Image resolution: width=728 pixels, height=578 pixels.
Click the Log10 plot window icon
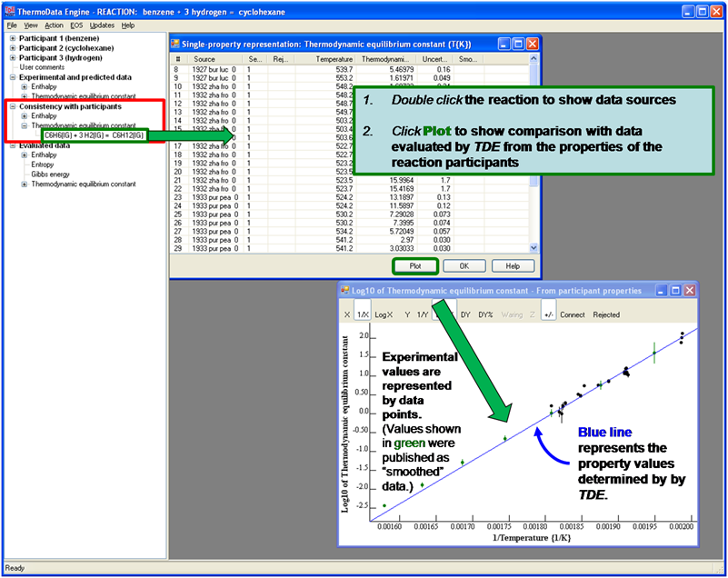coord(345,291)
